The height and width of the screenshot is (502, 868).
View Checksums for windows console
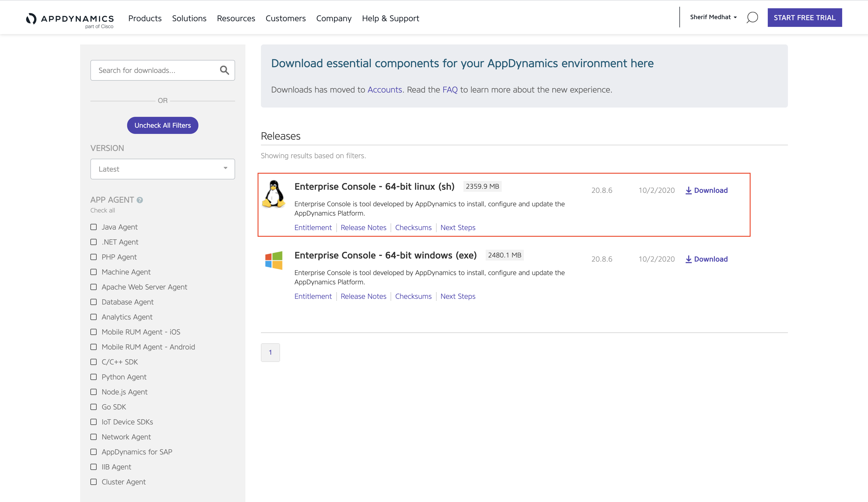[x=413, y=296]
